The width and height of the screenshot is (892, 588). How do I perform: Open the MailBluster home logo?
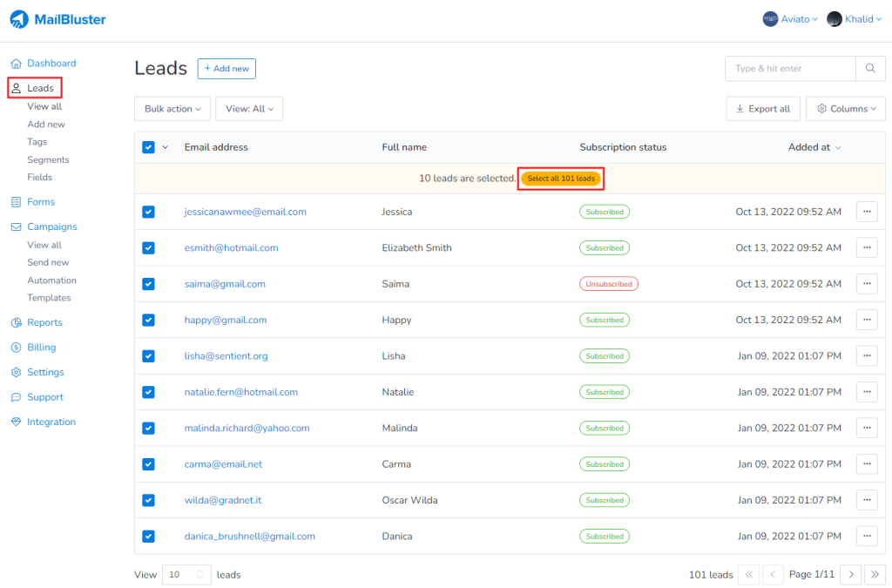pyautogui.click(x=57, y=18)
